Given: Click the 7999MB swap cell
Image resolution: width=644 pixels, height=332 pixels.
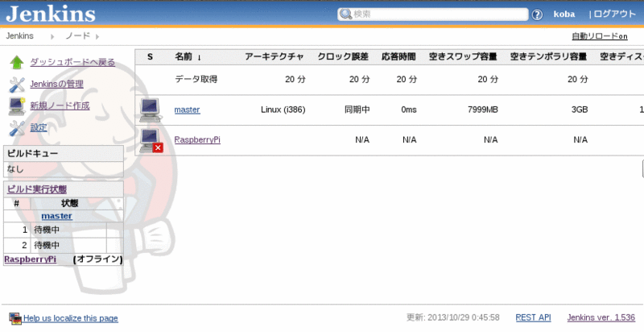Looking at the screenshot, I should pos(482,110).
